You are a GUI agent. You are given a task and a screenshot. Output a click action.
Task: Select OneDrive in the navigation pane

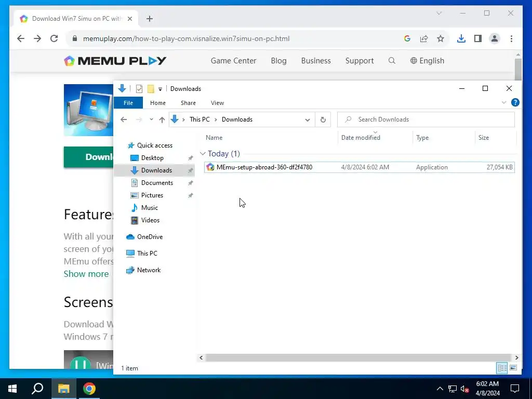pos(150,237)
